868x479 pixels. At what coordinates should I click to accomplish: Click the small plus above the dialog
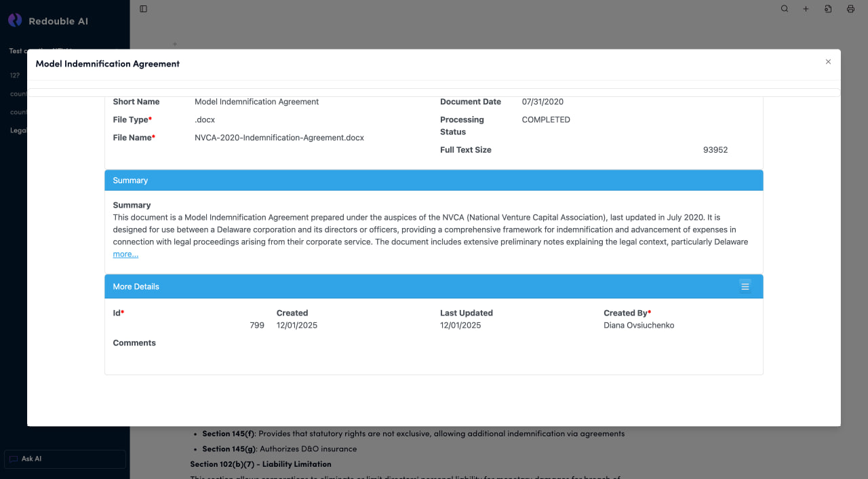(x=174, y=44)
